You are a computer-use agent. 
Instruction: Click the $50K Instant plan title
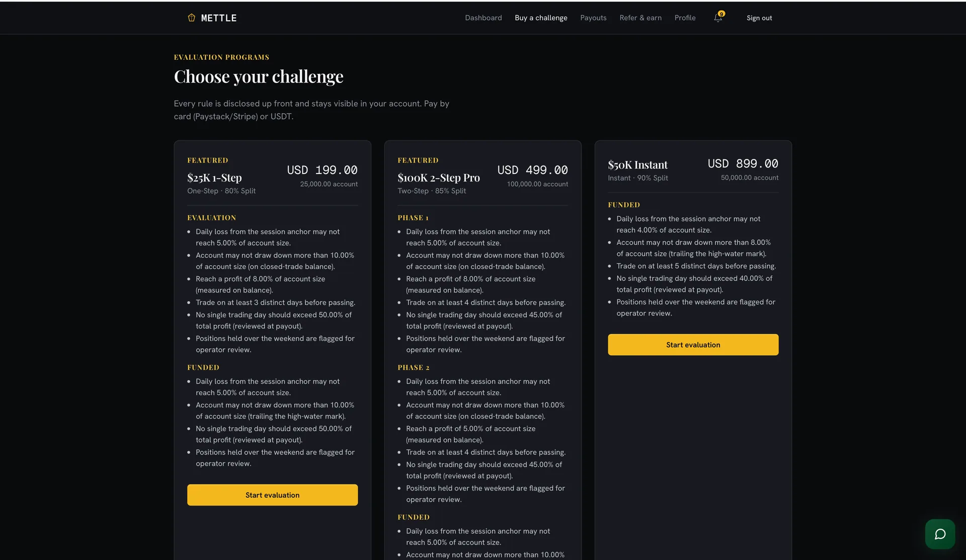637,165
